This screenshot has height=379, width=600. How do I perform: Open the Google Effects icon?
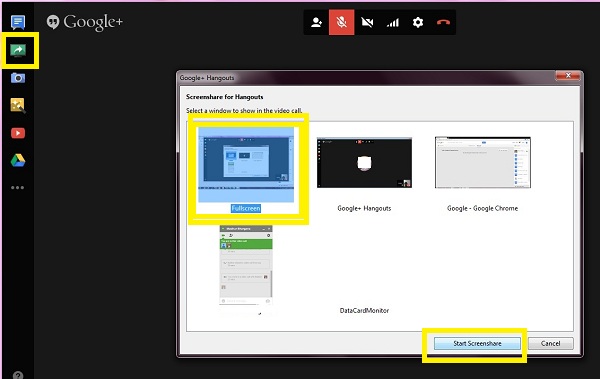[18, 105]
